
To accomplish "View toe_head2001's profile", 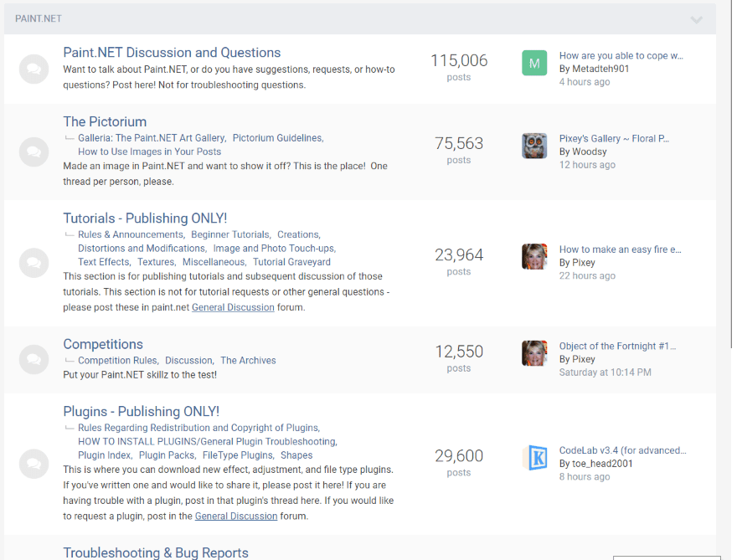I will pos(602,464).
